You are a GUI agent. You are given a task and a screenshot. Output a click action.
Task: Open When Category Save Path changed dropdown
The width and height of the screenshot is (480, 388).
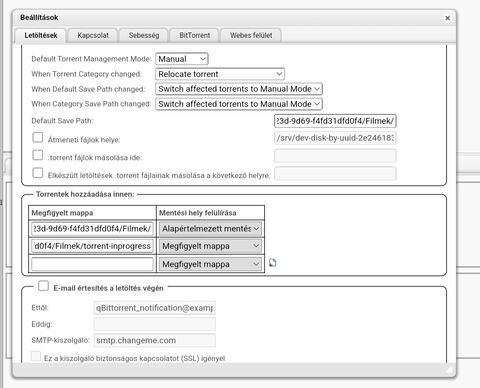click(x=239, y=104)
